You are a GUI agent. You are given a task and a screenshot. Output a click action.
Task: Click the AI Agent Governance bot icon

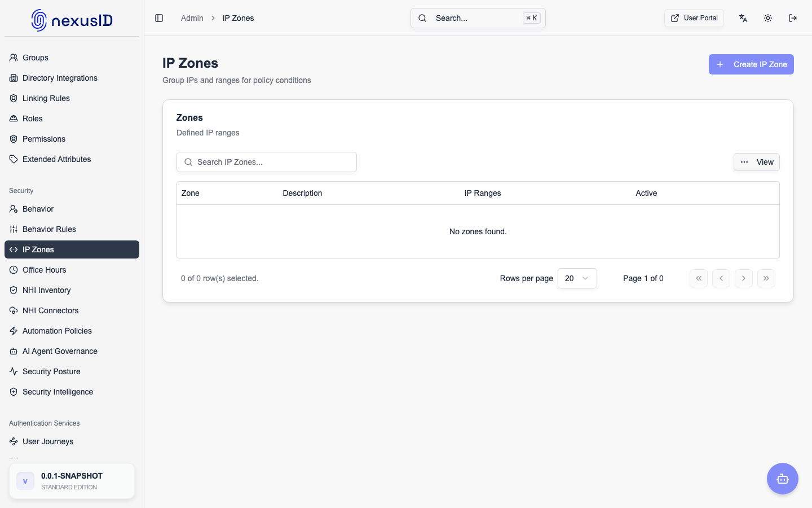click(x=14, y=351)
